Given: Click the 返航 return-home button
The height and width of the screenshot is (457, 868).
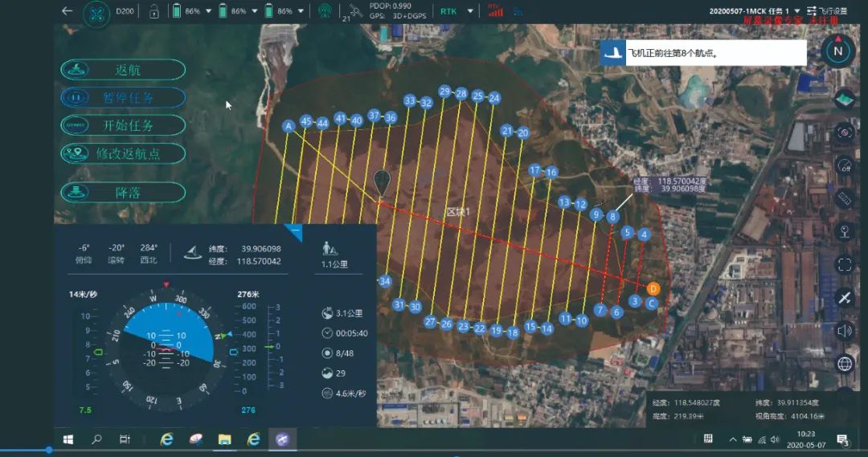Looking at the screenshot, I should [123, 70].
